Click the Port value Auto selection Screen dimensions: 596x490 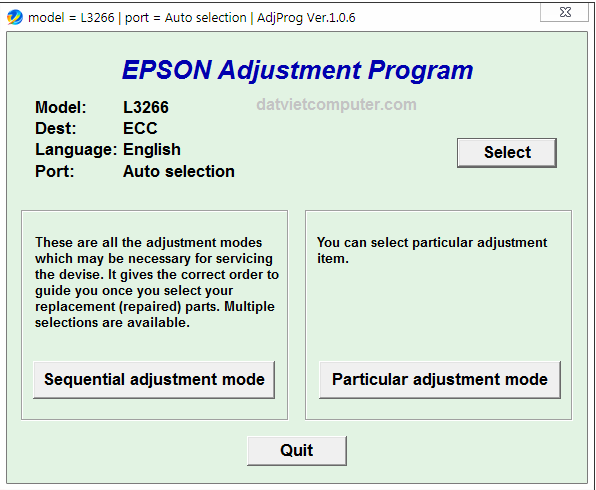tap(179, 171)
